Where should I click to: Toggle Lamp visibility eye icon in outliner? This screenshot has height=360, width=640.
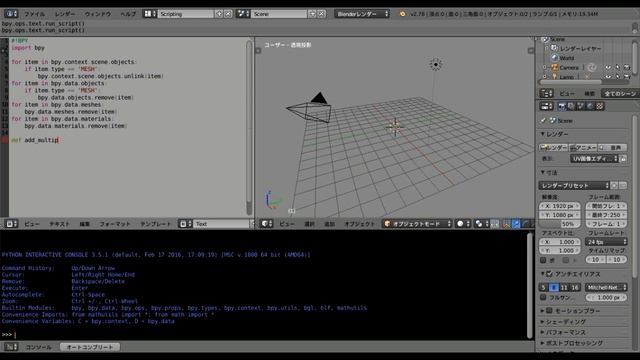pyautogui.click(x=608, y=76)
